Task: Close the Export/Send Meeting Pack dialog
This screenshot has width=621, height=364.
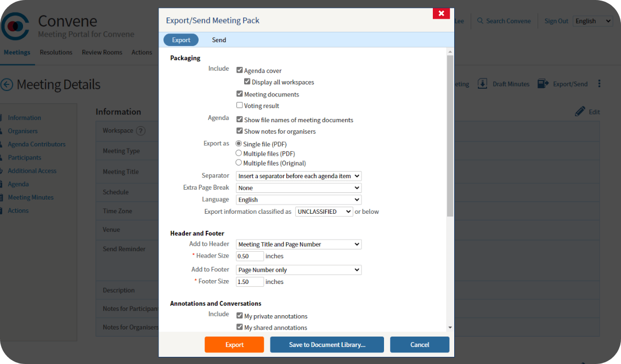Action: tap(441, 14)
